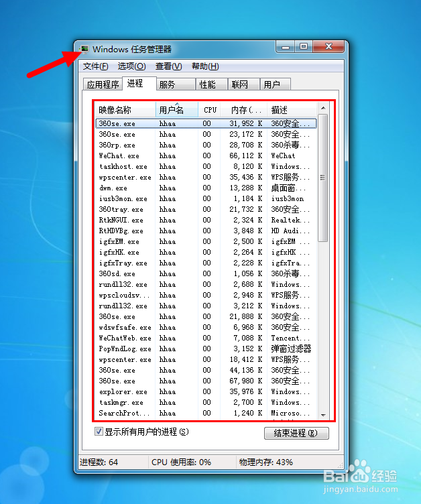Click the Task Manager title bar icon
Viewport: 421px width, 504px height.
tap(84, 49)
